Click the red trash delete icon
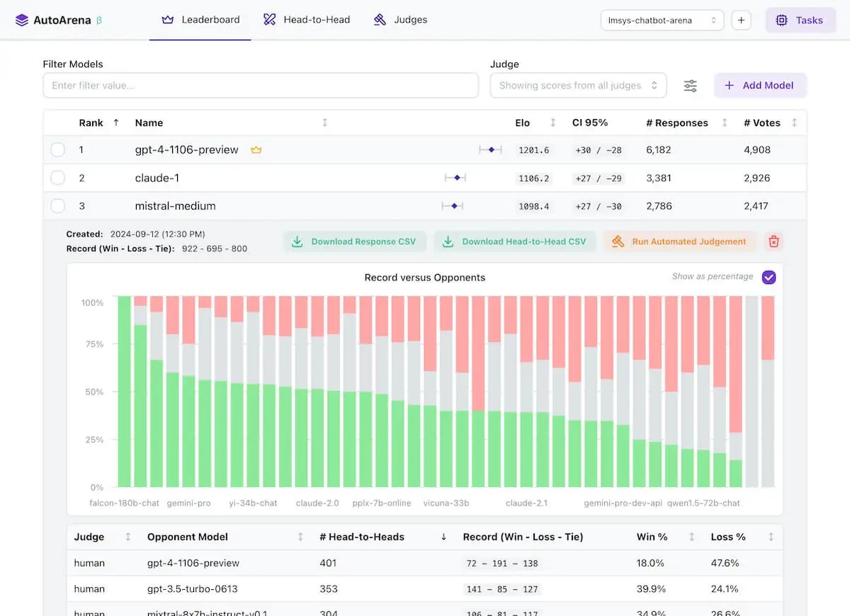 [x=774, y=241]
